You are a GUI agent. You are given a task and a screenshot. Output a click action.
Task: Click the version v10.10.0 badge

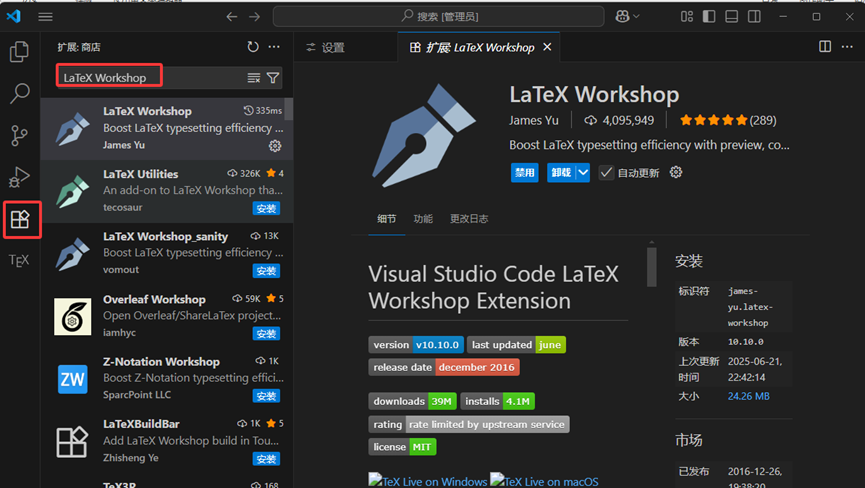pos(416,345)
